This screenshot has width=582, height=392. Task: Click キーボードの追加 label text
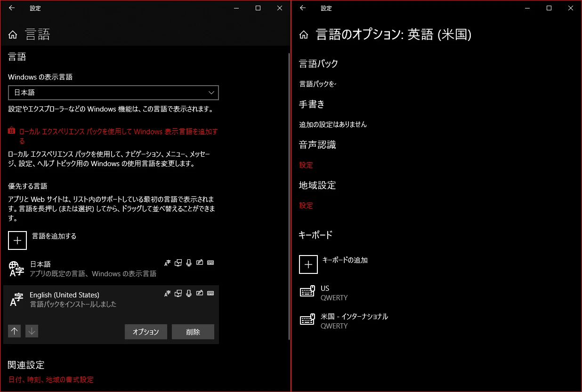point(345,260)
